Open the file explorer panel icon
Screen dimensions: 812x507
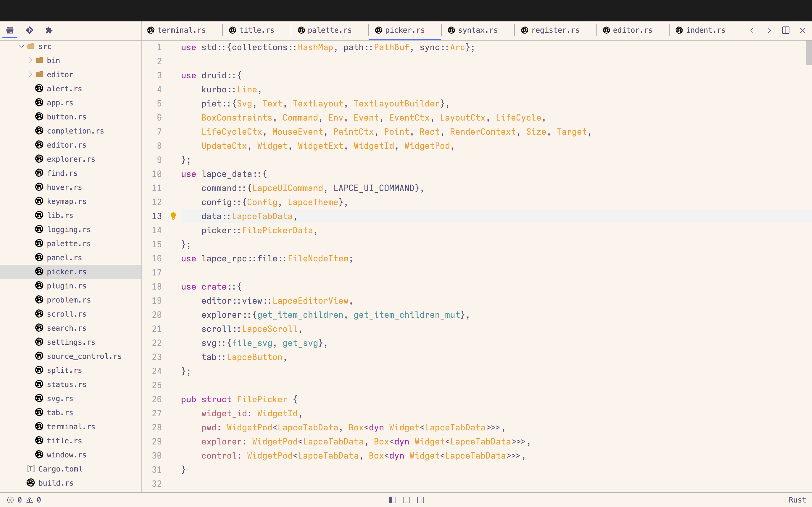[10, 30]
